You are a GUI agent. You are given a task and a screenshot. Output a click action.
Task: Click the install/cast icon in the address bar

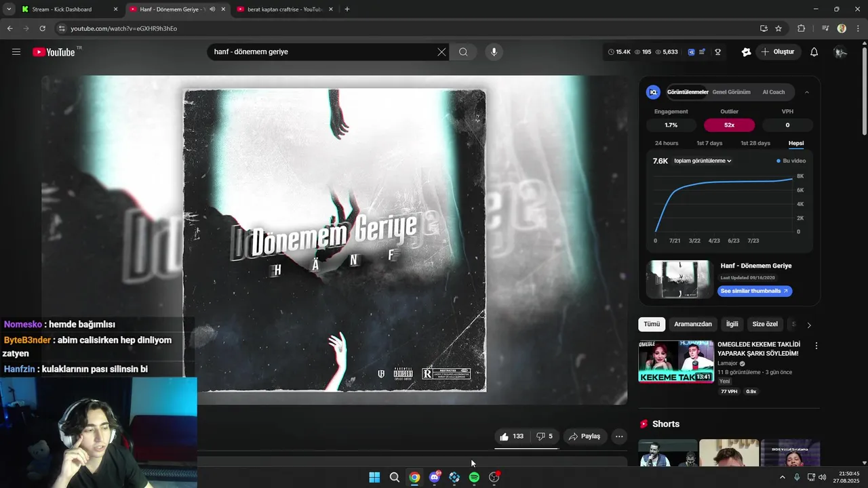[x=764, y=28]
